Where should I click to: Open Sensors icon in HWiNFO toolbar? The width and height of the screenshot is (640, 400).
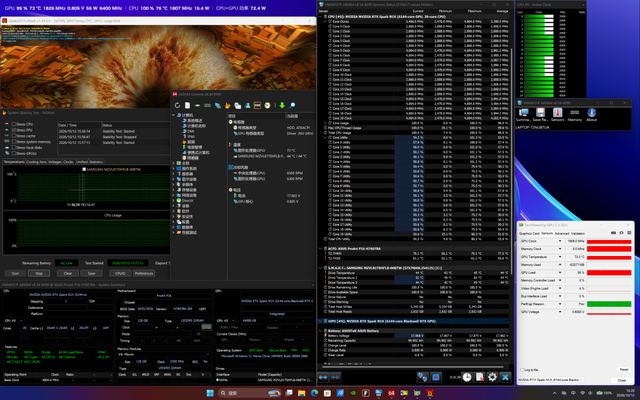point(558,113)
